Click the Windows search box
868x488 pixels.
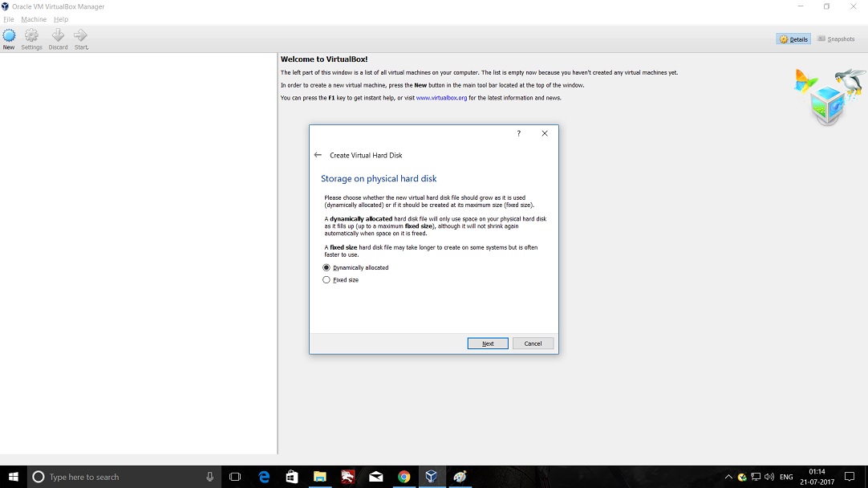(120, 477)
